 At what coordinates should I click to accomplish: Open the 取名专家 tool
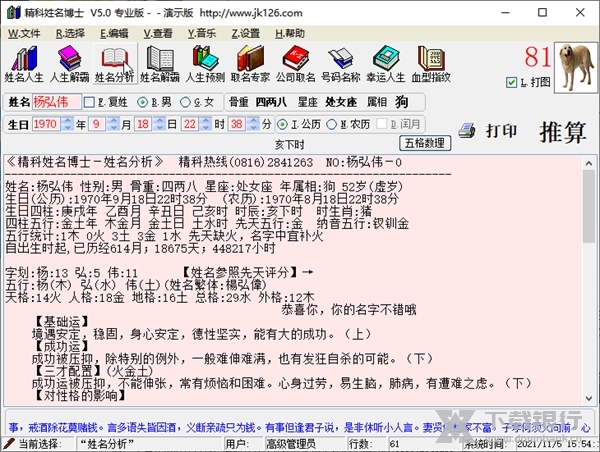coord(250,64)
